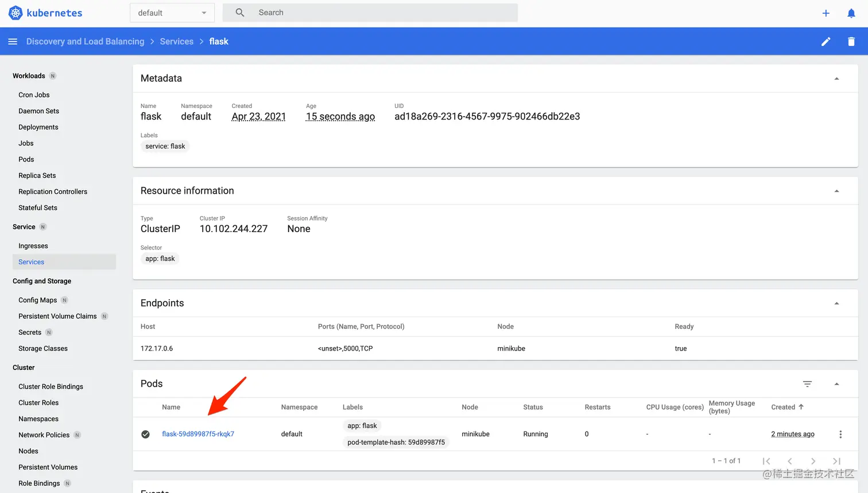This screenshot has width=868, height=493.
Task: Open Service section heading in sidebar
Action: 24,227
